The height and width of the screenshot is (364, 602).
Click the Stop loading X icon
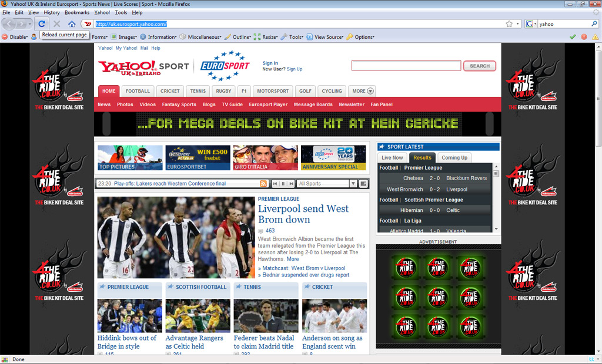click(x=57, y=24)
